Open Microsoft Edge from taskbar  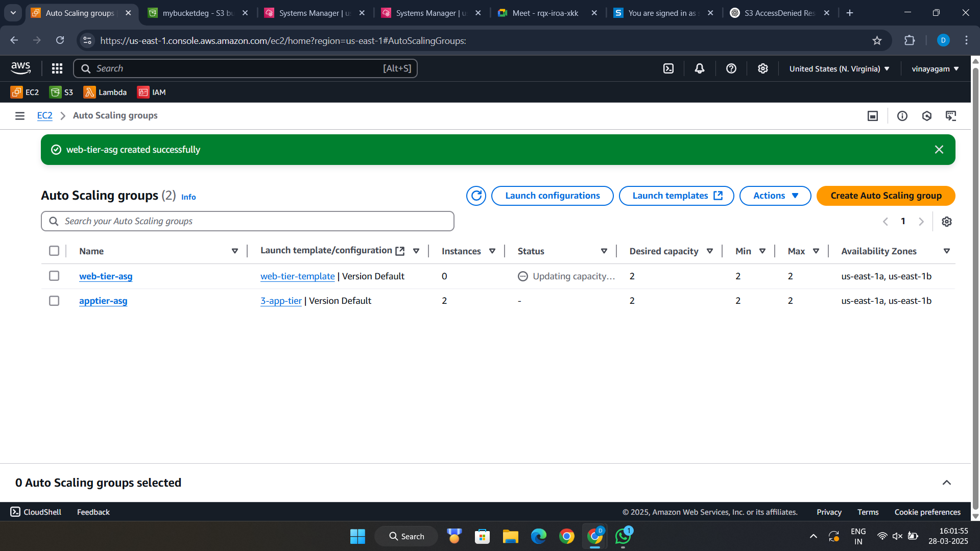point(538,536)
